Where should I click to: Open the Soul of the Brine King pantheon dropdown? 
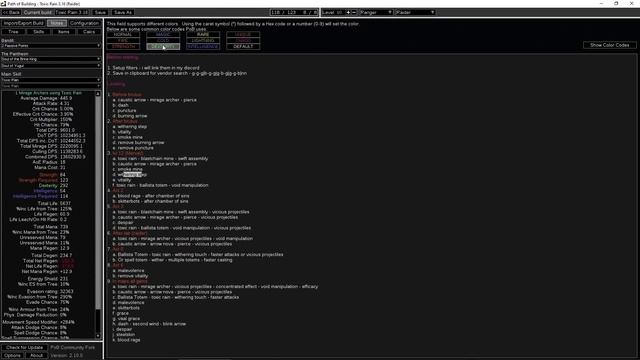pos(51,59)
